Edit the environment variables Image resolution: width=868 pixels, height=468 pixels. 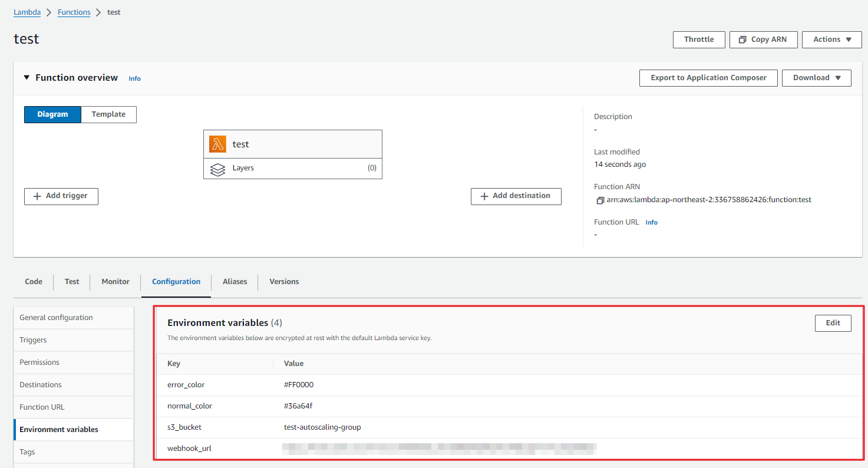point(833,323)
